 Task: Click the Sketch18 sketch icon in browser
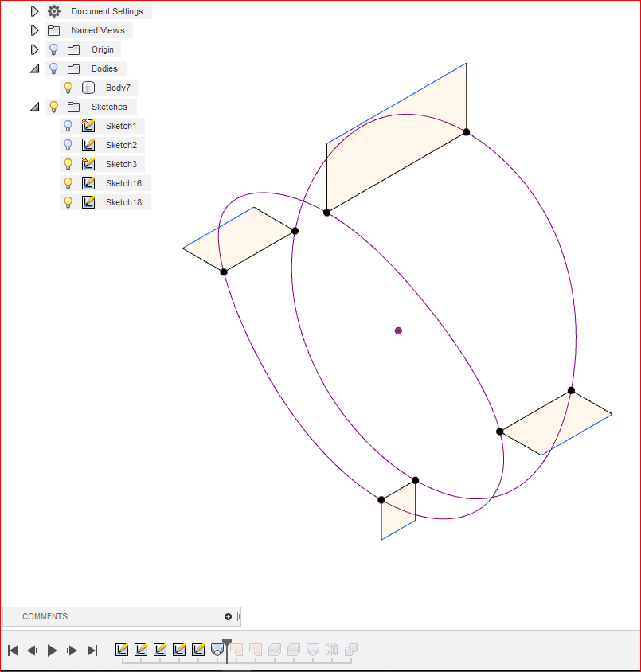(x=88, y=202)
